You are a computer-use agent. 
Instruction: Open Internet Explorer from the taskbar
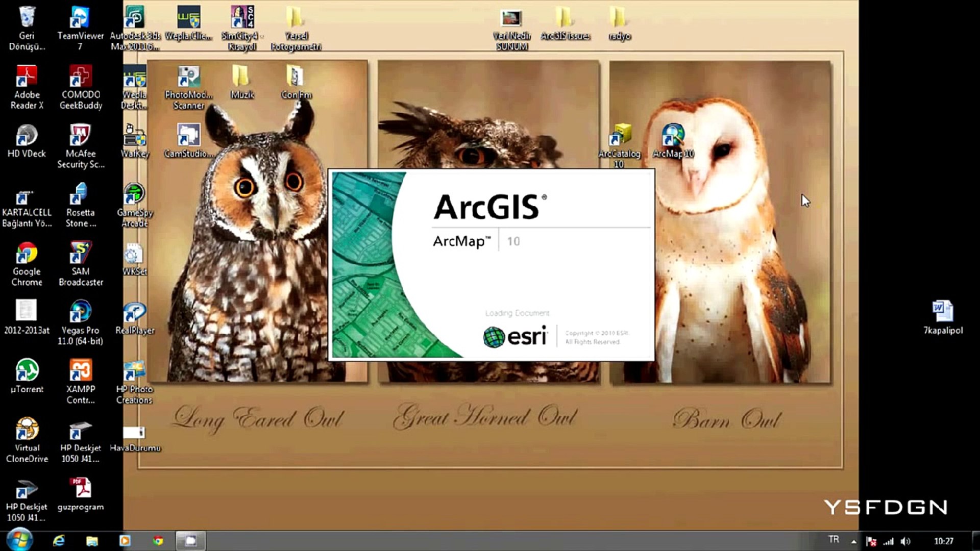click(x=59, y=540)
